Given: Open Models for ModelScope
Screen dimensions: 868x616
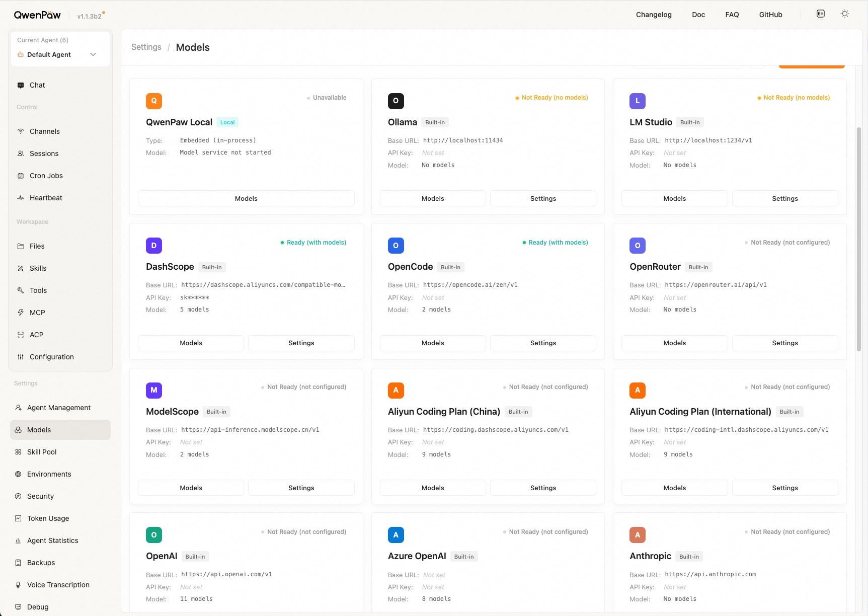Looking at the screenshot, I should pyautogui.click(x=191, y=488).
